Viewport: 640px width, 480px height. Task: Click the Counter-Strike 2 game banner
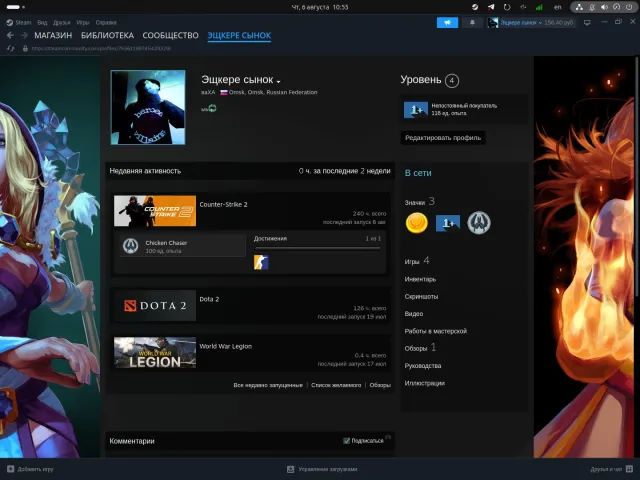[155, 211]
